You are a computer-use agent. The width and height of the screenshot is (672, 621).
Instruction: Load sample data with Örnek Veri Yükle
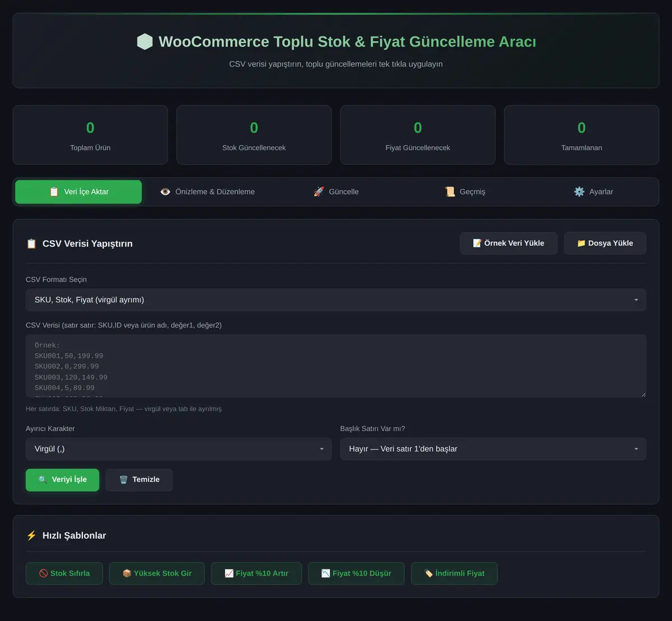[x=508, y=243]
